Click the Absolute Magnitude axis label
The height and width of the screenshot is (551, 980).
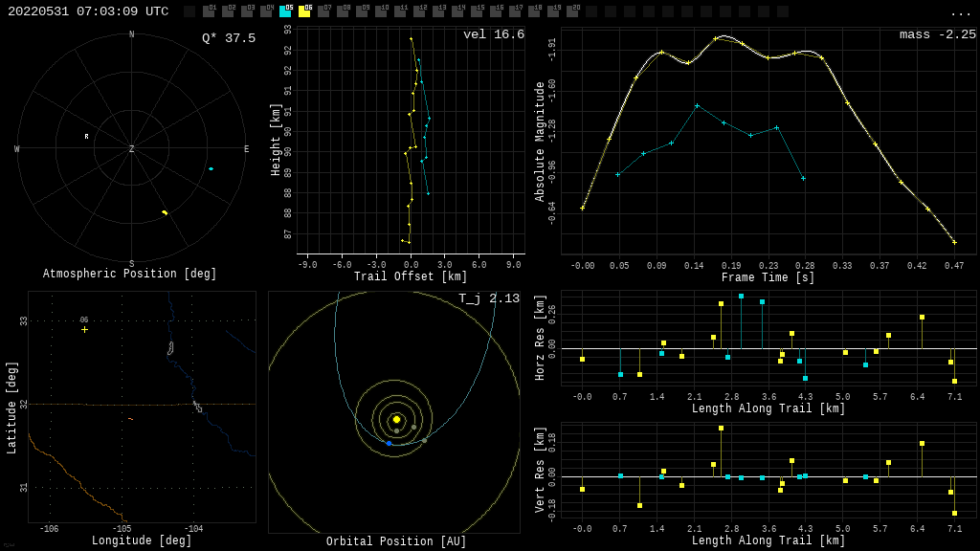(540, 141)
